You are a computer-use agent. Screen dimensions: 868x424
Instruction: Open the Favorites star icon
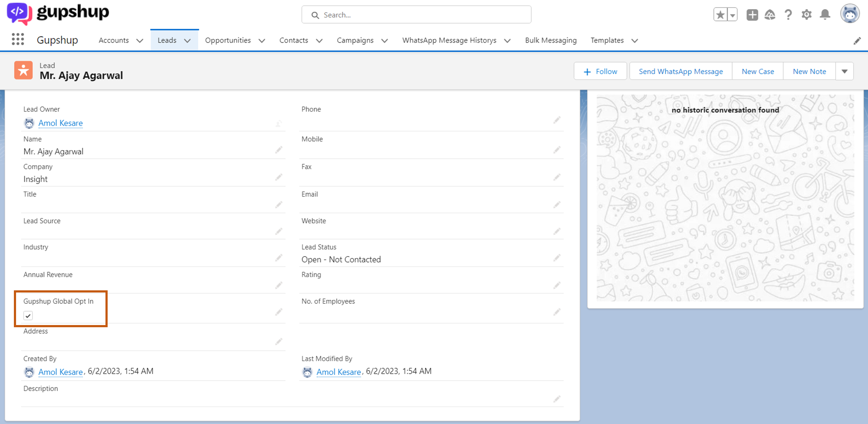point(720,15)
